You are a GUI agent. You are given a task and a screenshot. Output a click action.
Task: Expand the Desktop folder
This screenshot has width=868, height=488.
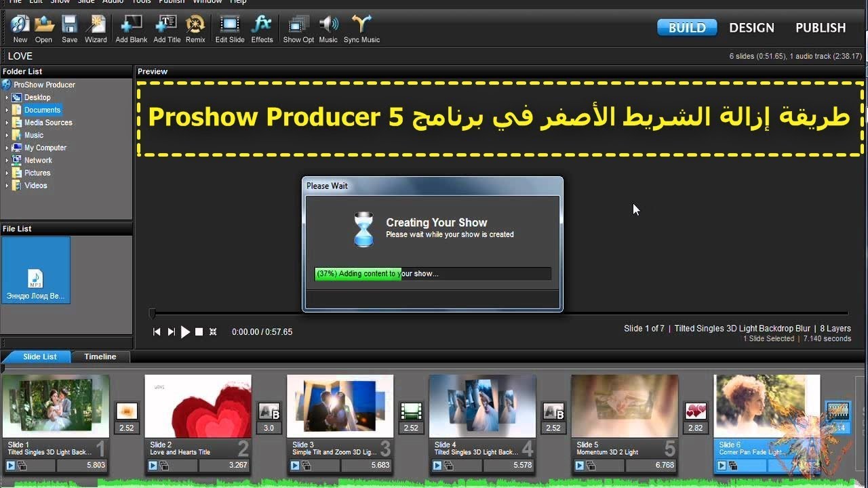click(7, 98)
